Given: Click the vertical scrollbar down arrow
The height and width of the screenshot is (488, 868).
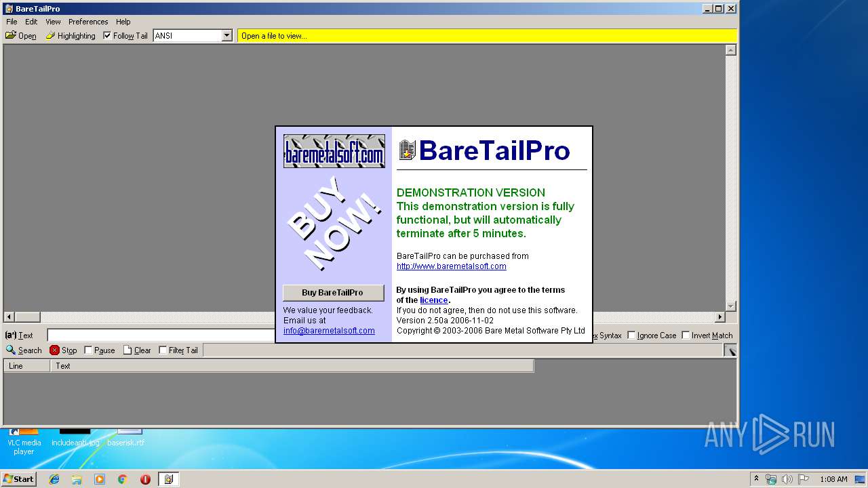Looking at the screenshot, I should [731, 306].
